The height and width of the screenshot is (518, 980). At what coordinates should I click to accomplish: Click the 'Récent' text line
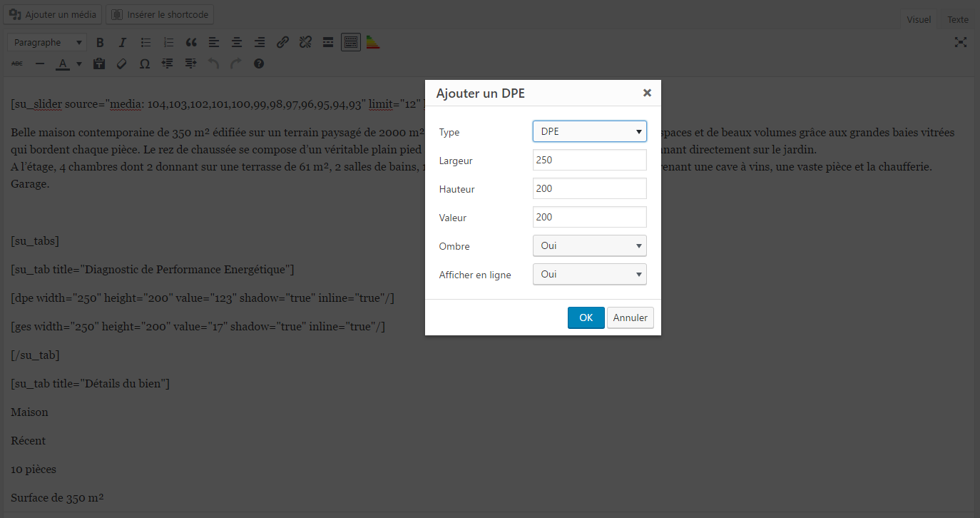(x=29, y=440)
